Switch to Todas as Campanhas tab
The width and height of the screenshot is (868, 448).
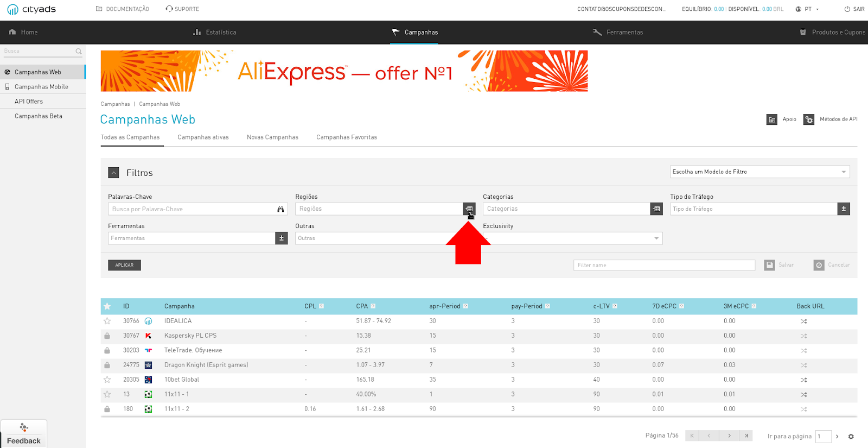pos(130,137)
